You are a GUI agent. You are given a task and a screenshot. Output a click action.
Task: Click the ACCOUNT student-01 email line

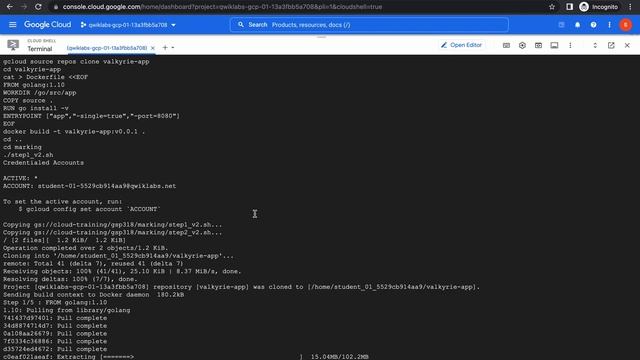(89, 186)
